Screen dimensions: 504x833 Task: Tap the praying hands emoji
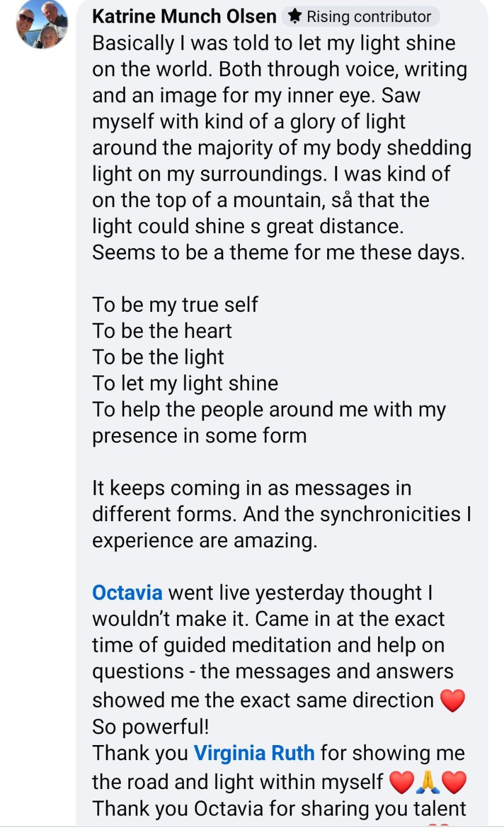coord(428,783)
